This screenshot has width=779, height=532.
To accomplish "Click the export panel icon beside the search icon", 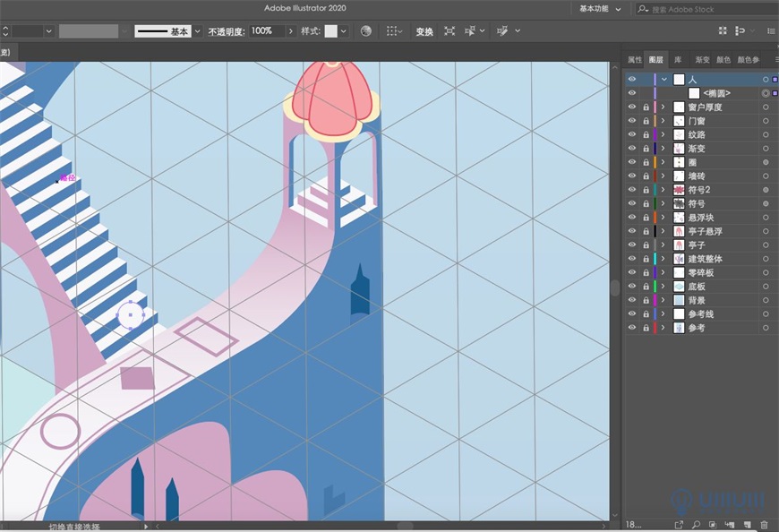I will pyautogui.click(x=681, y=524).
